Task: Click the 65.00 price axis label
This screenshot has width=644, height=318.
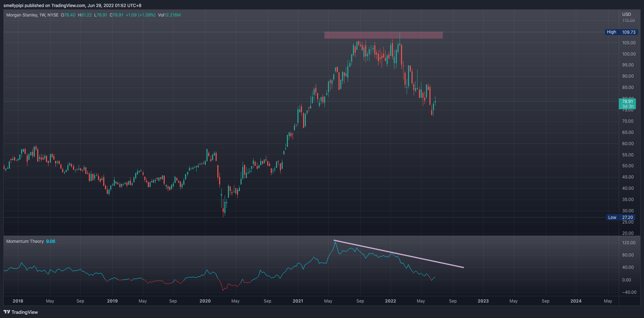Action: coord(628,132)
